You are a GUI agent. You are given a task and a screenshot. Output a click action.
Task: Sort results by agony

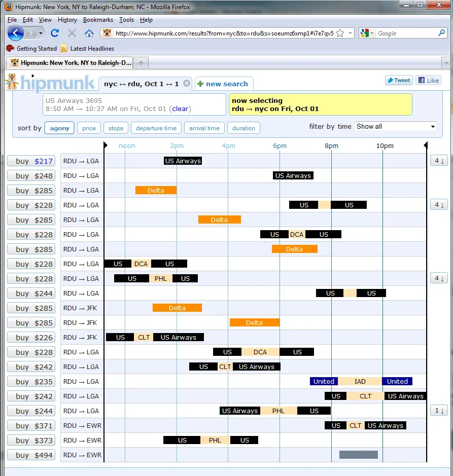point(59,128)
